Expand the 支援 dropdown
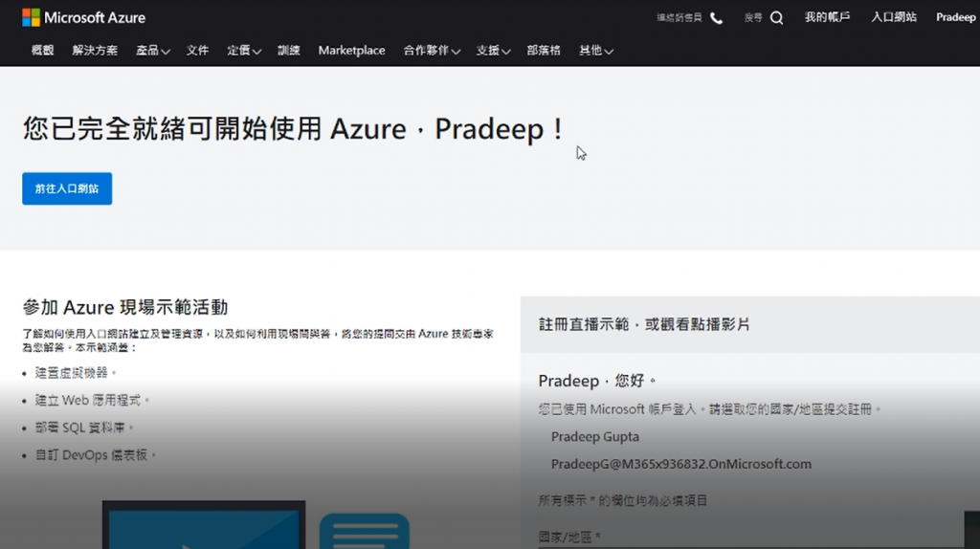980x549 pixels. (493, 51)
